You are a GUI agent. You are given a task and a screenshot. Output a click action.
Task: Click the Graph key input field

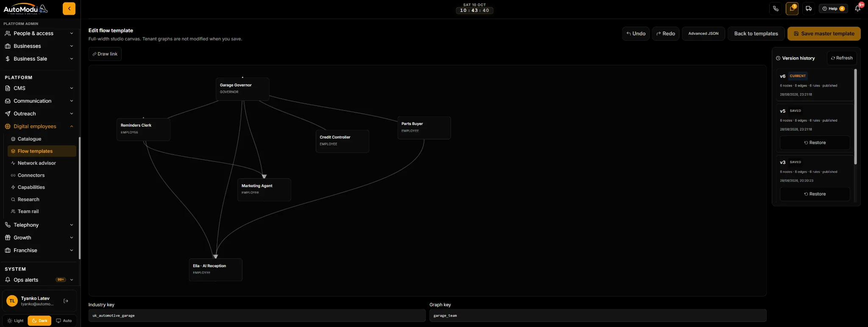598,316
